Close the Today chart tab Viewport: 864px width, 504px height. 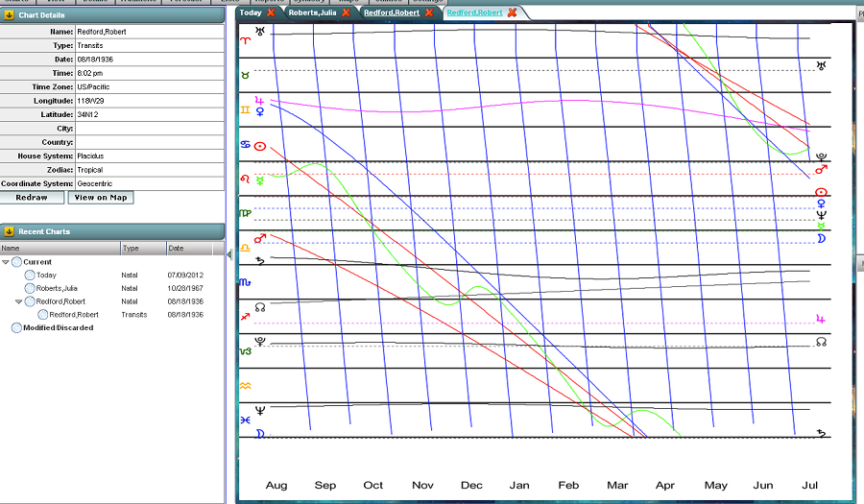272,12
